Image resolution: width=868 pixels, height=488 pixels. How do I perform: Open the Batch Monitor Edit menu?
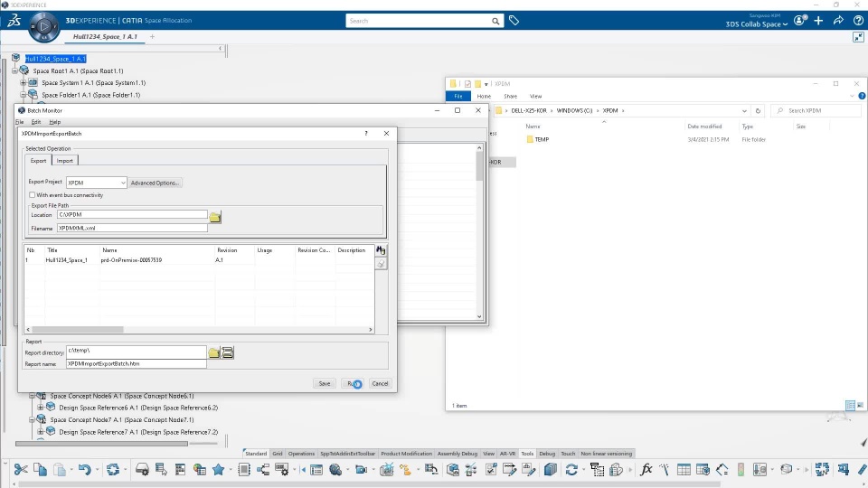pyautogui.click(x=36, y=122)
